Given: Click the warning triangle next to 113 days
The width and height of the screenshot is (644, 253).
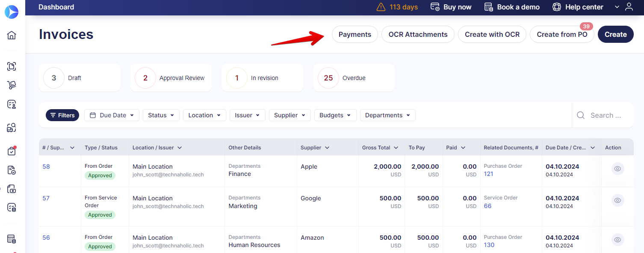Looking at the screenshot, I should pos(381,7).
